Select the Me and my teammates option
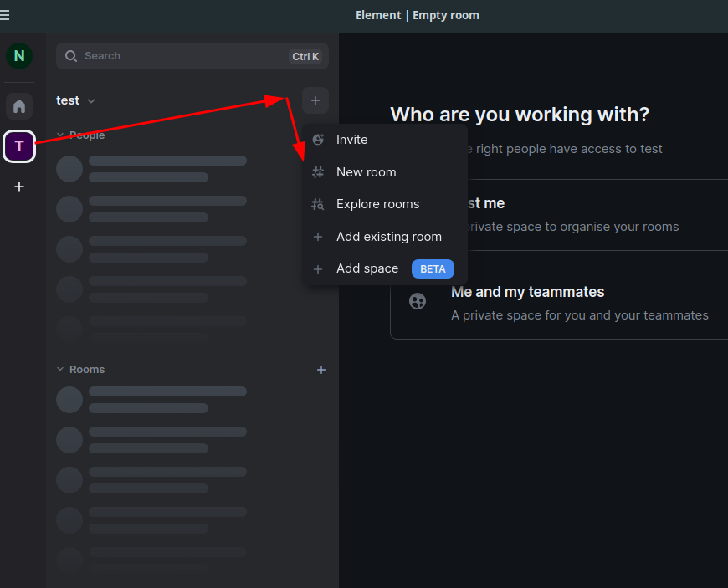Screen dimensions: 728x588 click(559, 304)
